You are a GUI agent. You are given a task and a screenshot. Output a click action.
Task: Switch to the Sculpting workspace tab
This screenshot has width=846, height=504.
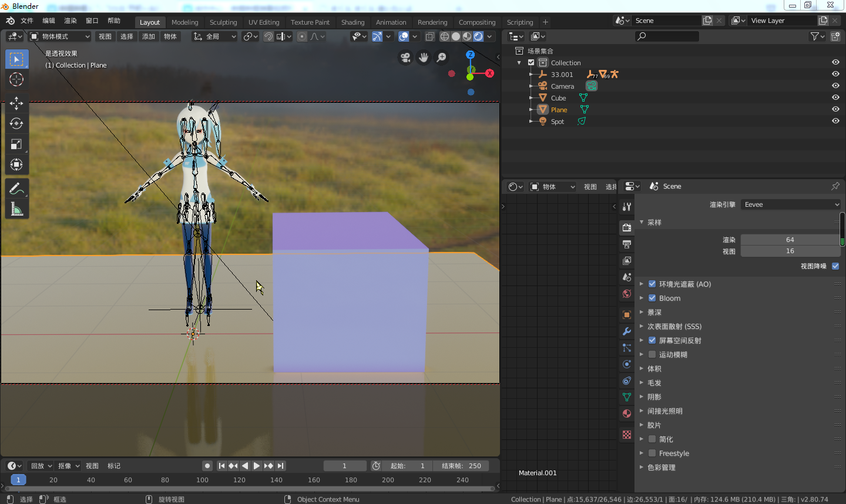pyautogui.click(x=223, y=22)
